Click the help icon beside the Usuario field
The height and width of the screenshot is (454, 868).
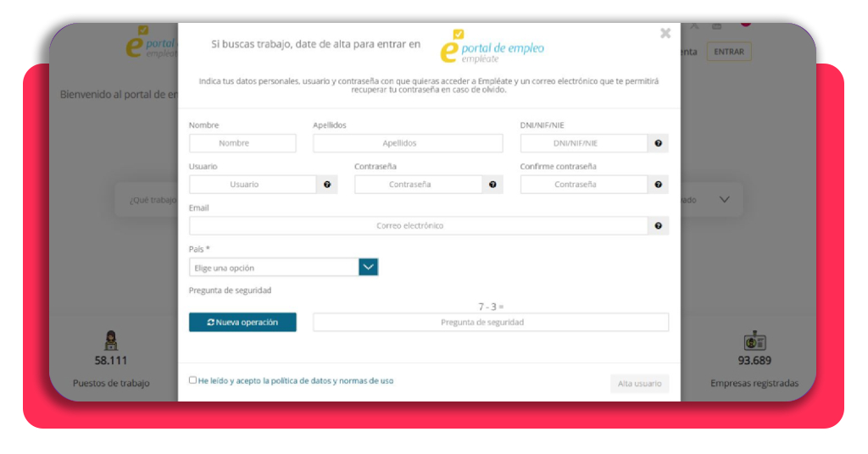coord(327,185)
